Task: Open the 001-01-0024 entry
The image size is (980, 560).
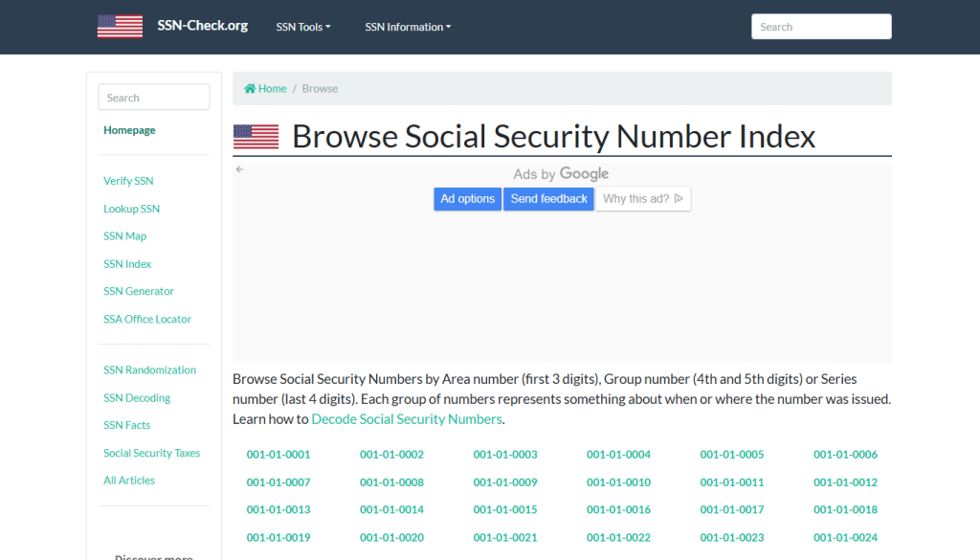Action: [x=846, y=537]
